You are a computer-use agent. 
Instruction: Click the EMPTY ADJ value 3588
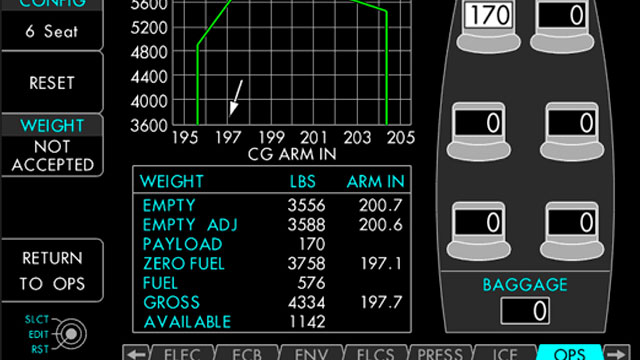(x=306, y=225)
